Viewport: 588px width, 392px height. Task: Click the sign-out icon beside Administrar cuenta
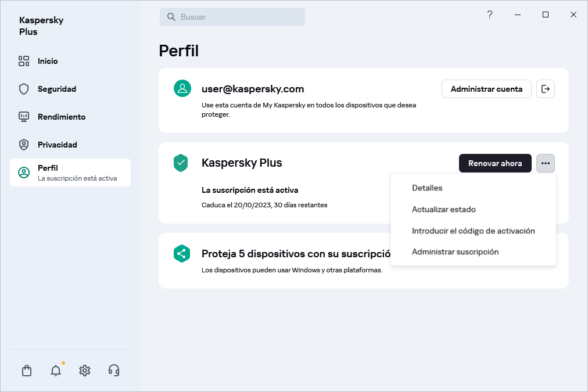click(545, 89)
